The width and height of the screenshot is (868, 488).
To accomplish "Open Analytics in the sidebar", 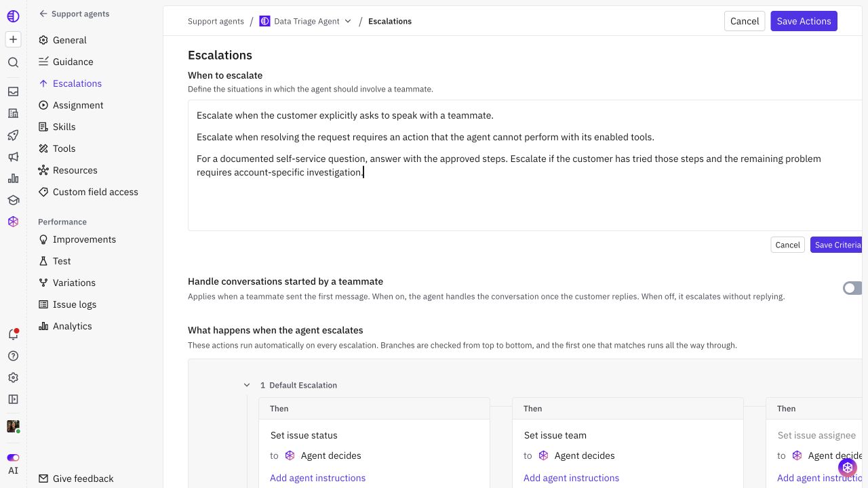I will 95,326.
